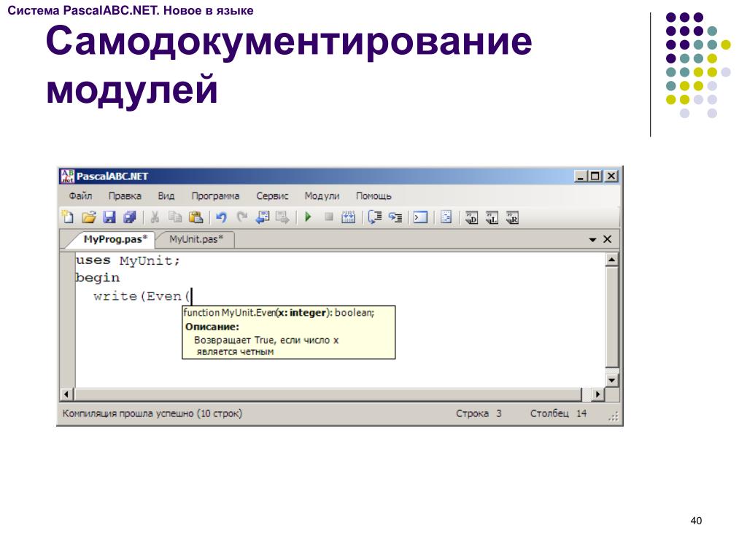Navigate backward icon with blue arrow

click(x=262, y=217)
